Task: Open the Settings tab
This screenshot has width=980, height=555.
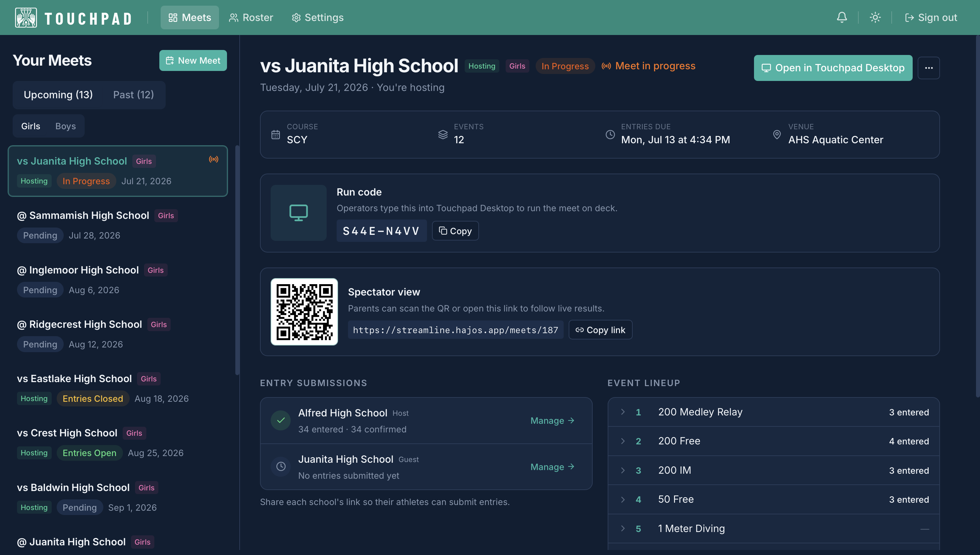Action: pyautogui.click(x=317, y=18)
